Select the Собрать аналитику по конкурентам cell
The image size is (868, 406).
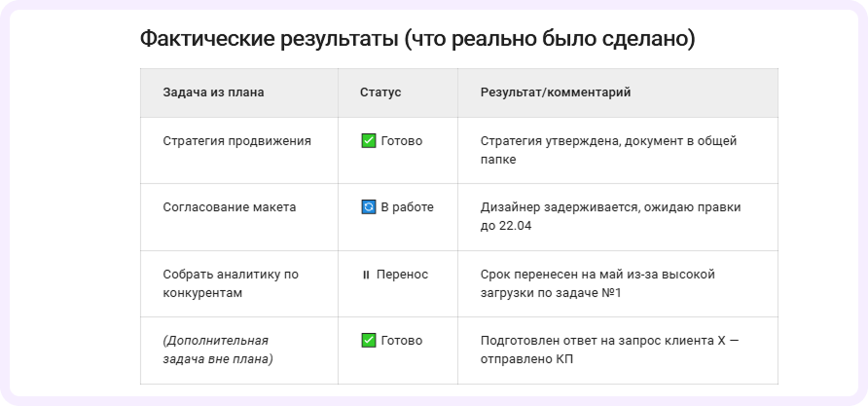229,283
